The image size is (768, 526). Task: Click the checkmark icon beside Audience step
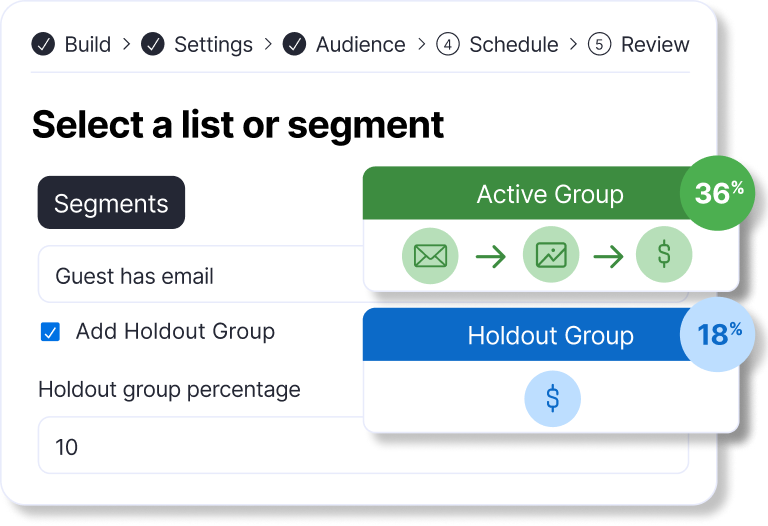coord(294,45)
